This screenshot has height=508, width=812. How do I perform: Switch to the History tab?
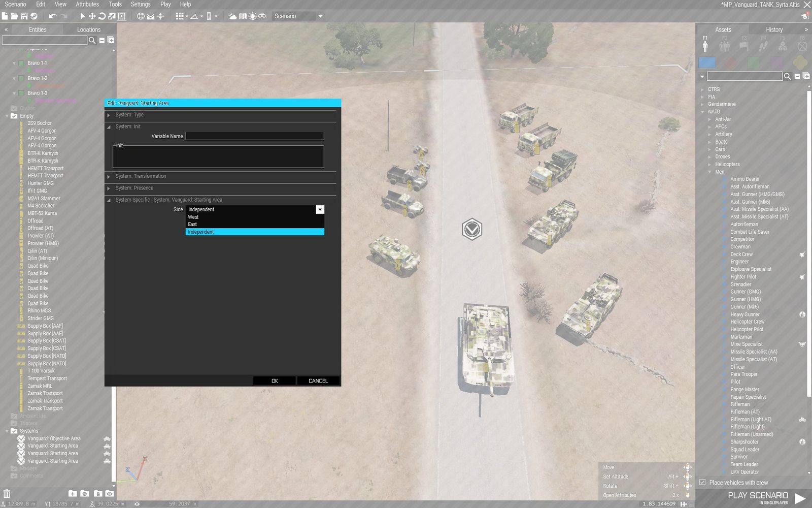pyautogui.click(x=773, y=29)
